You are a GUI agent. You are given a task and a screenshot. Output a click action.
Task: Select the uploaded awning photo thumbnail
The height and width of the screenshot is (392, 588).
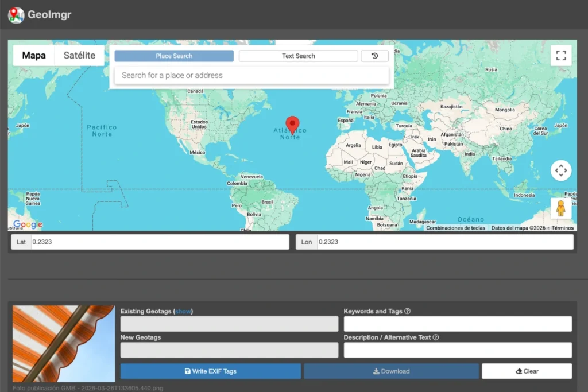(64, 344)
